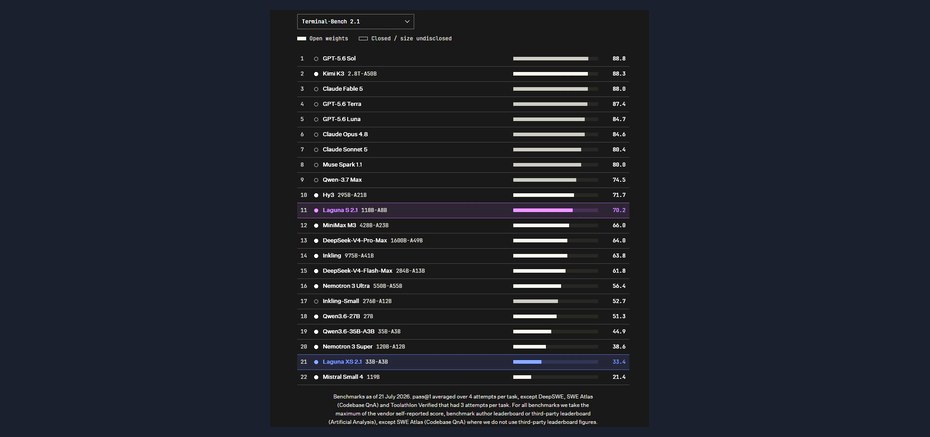Click the 88.8 score of GPT-5.6 Sol
Image resolution: width=930 pixels, height=437 pixels.
619,59
